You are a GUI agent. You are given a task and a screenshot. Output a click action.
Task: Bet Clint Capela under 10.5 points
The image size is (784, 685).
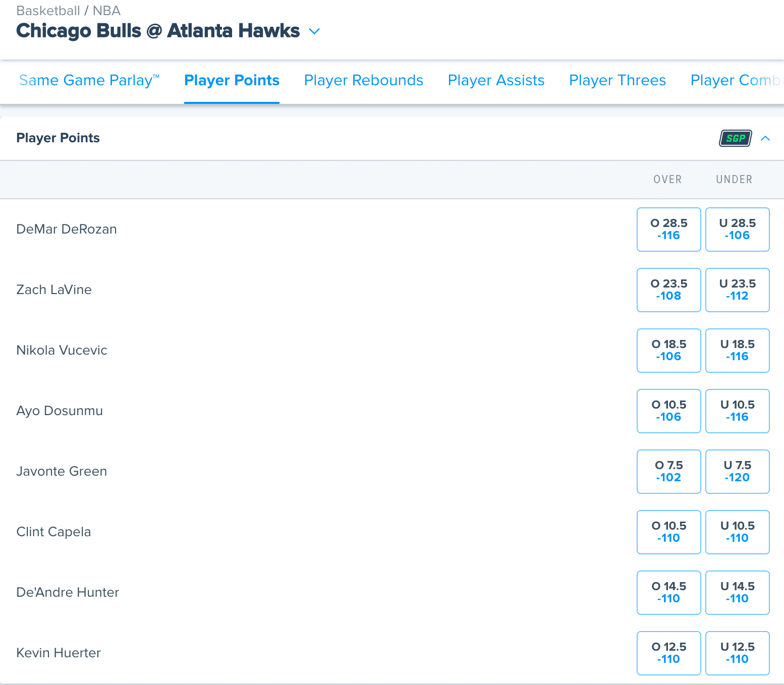click(738, 532)
